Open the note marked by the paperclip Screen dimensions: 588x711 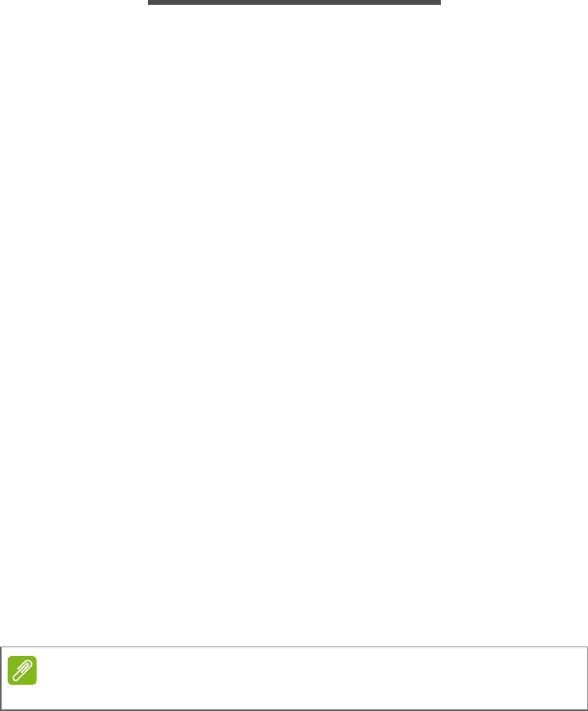point(22,670)
